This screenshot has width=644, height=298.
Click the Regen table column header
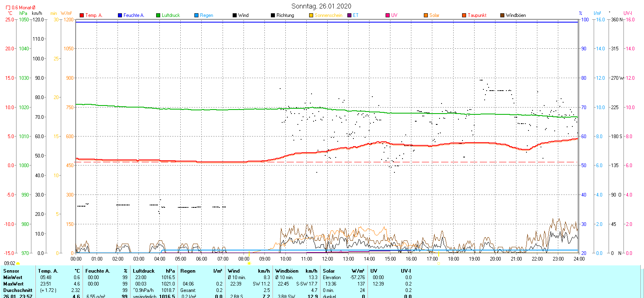188,271
